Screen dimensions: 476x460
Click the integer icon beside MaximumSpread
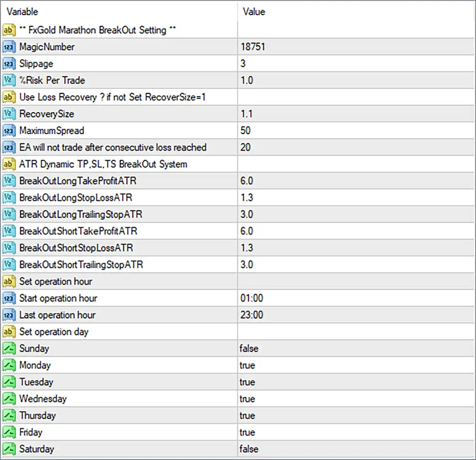[9, 131]
